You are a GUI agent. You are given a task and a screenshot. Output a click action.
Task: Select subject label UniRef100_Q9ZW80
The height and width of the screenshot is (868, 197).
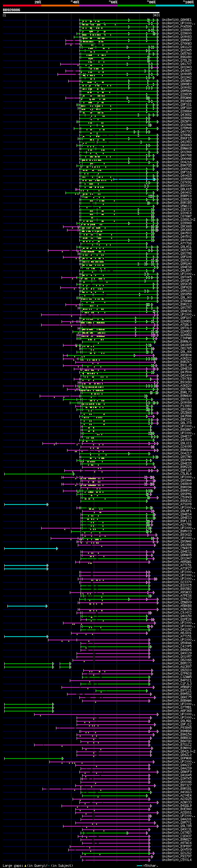(176, 81)
